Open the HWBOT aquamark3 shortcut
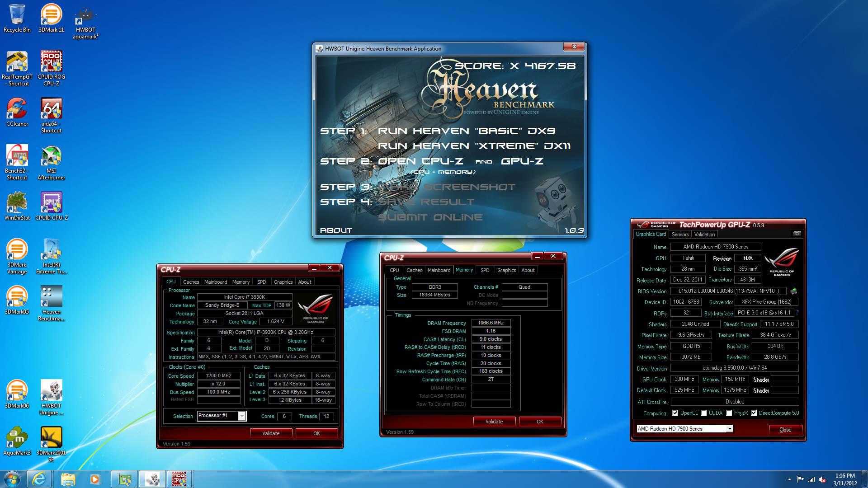Viewport: 868px width, 488px height. pos(85,22)
